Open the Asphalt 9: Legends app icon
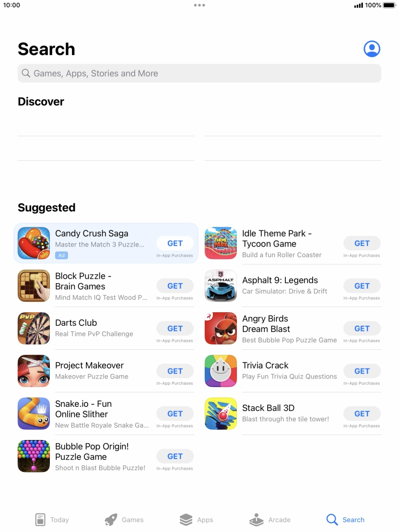Image resolution: width=399 pixels, height=532 pixels. [x=221, y=286]
